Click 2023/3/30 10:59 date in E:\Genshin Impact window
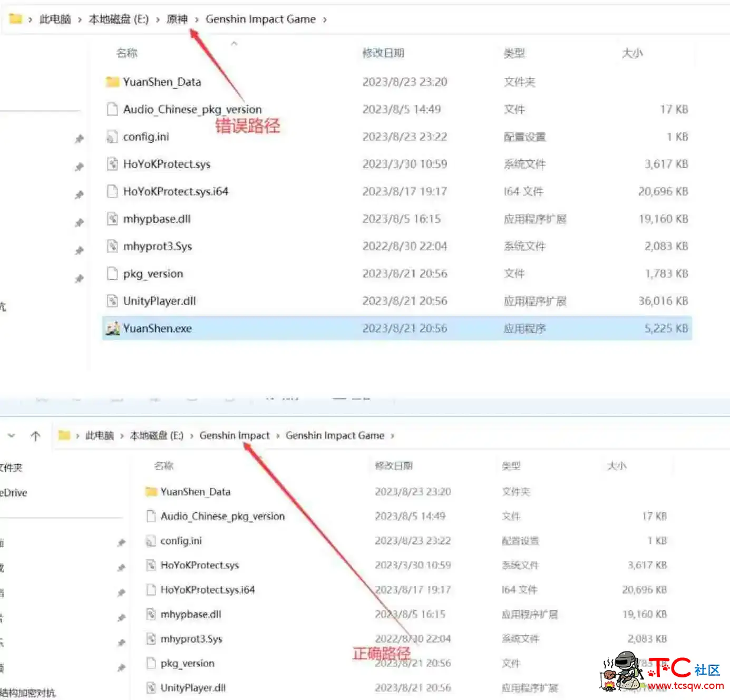This screenshot has height=700, width=730. 413,565
